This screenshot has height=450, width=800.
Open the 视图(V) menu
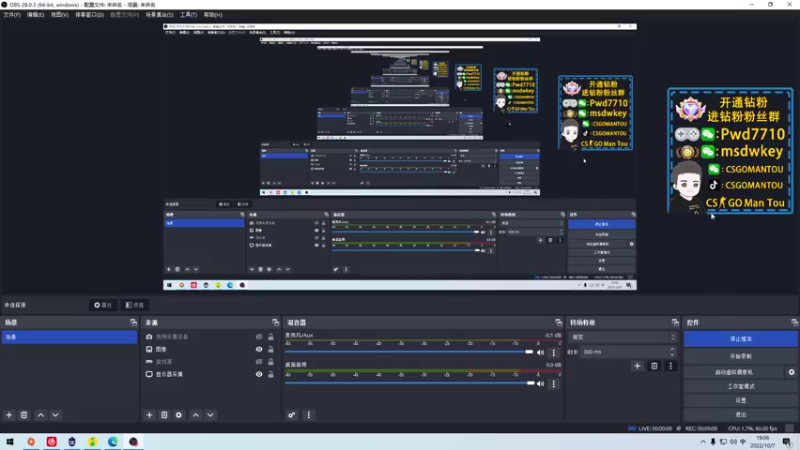(x=59, y=15)
